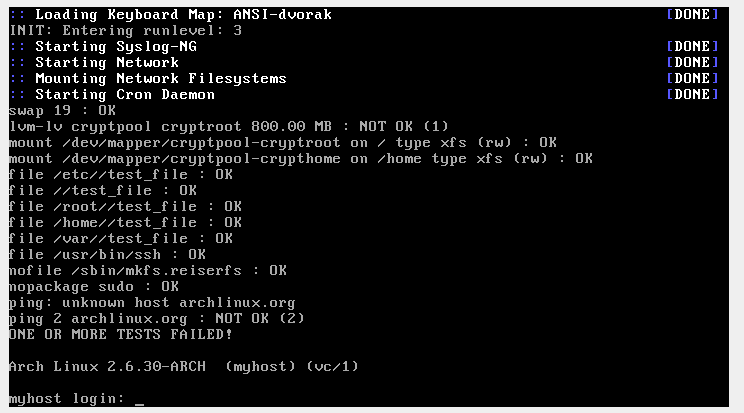Click the 'ONE OR MORE TESTS FAILED!' message
This screenshot has height=413, width=744.
pyautogui.click(x=120, y=334)
